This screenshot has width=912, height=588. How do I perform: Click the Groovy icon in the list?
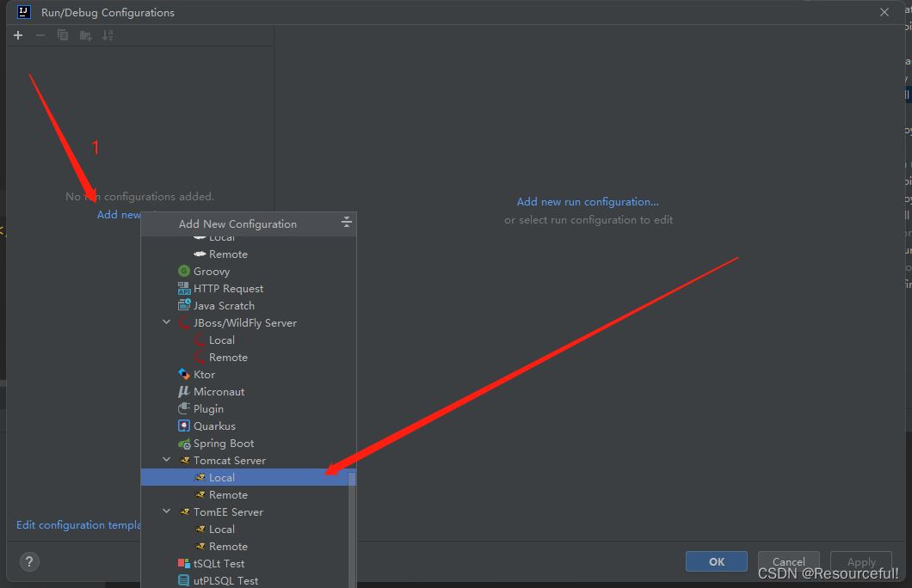(184, 272)
